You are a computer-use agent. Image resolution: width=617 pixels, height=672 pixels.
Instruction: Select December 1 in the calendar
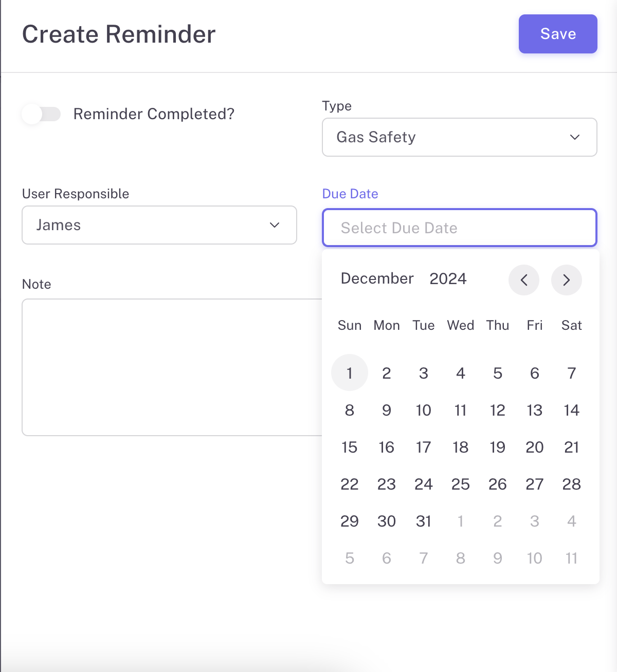point(350,373)
